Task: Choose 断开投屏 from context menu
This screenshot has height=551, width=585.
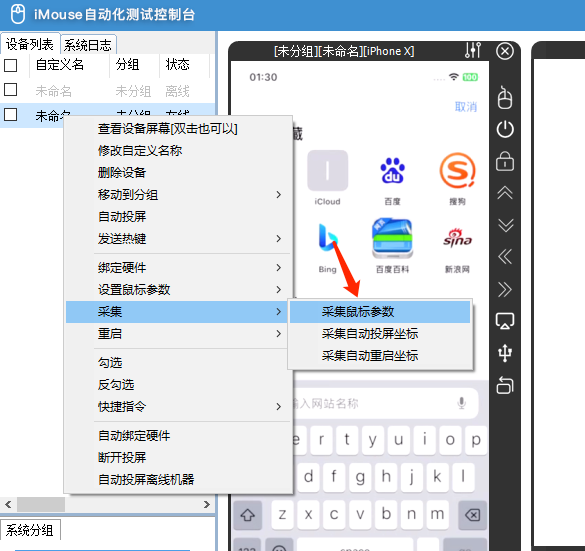Action: coord(178,458)
